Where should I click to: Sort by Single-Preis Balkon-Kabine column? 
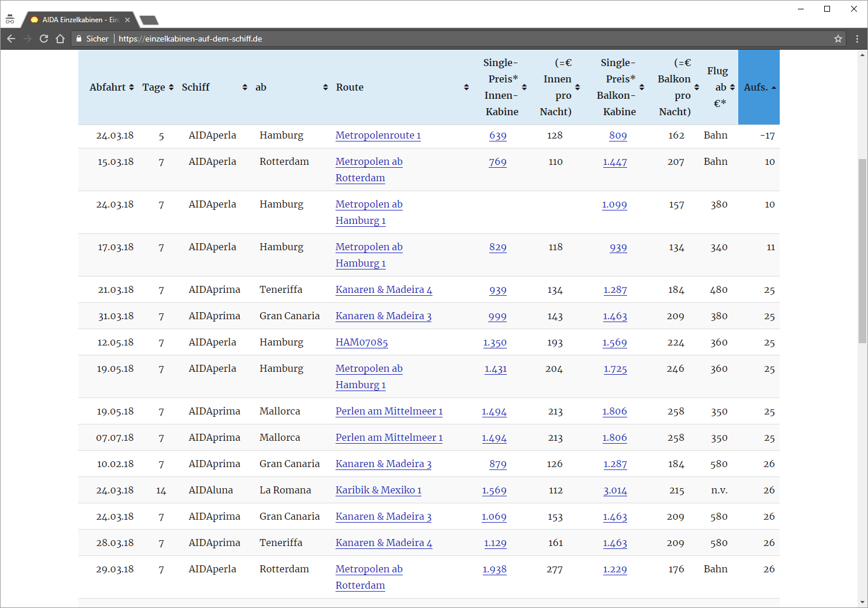coord(620,87)
